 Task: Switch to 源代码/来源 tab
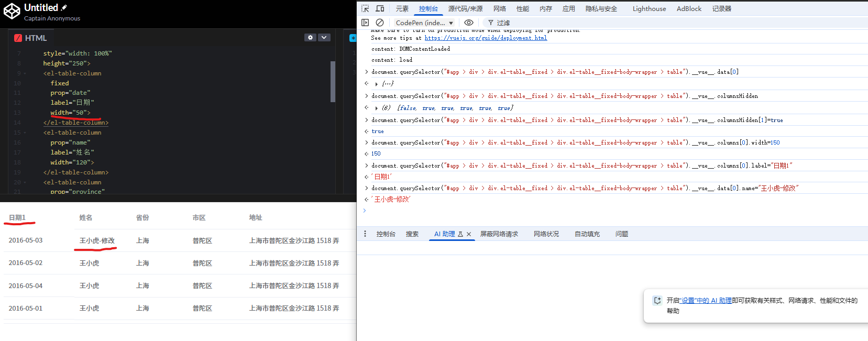466,8
